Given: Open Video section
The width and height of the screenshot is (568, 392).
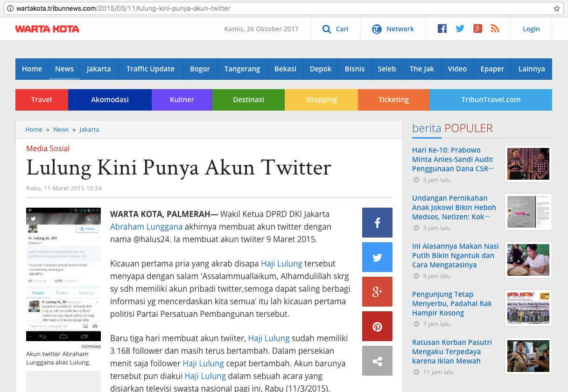Looking at the screenshot, I should [457, 69].
